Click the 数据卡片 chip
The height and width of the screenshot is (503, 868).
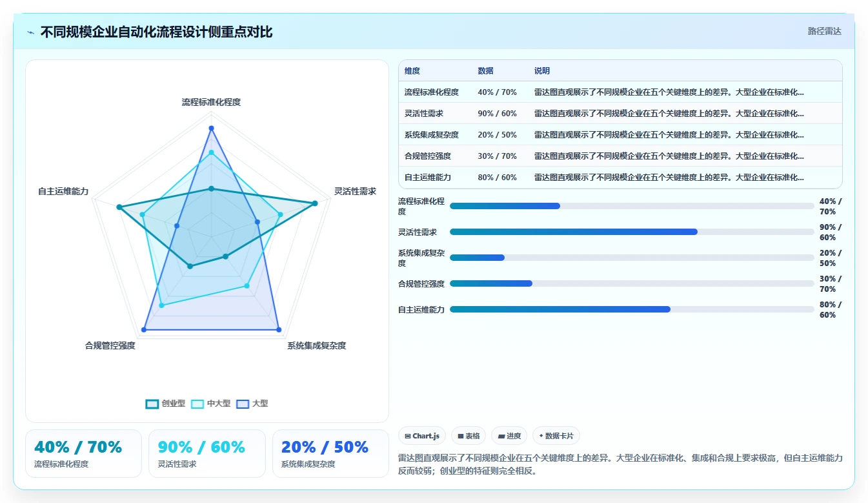point(556,436)
